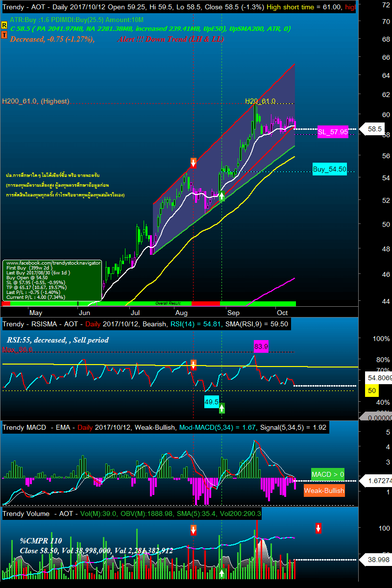
Task: Click the white 58.5 price pointer arrow
Action: [373, 129]
